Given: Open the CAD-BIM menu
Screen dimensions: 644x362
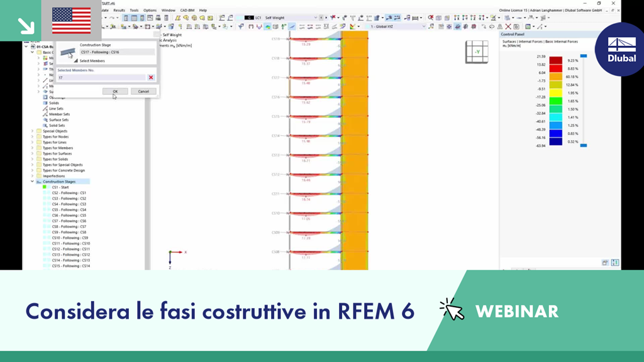Looking at the screenshot, I should click(x=187, y=10).
